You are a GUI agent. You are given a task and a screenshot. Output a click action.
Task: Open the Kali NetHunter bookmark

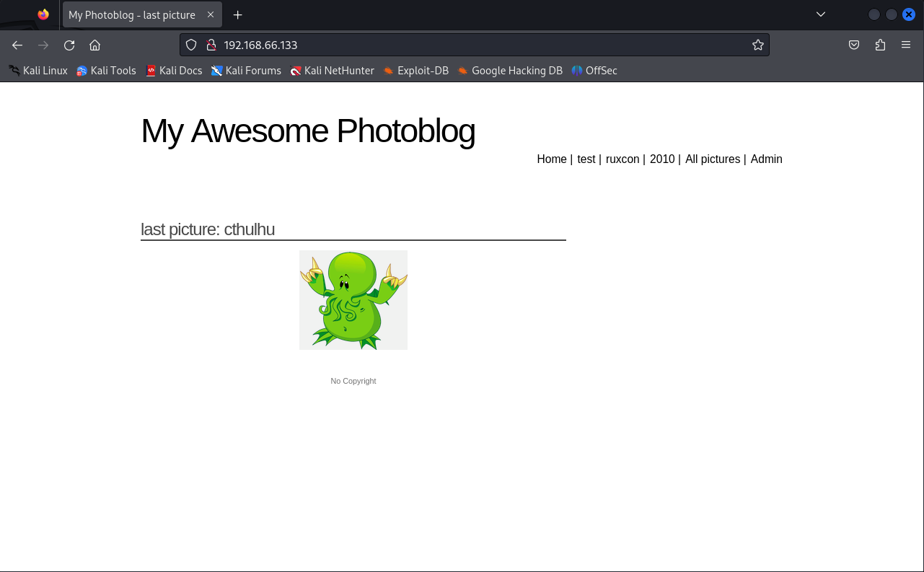(332, 71)
